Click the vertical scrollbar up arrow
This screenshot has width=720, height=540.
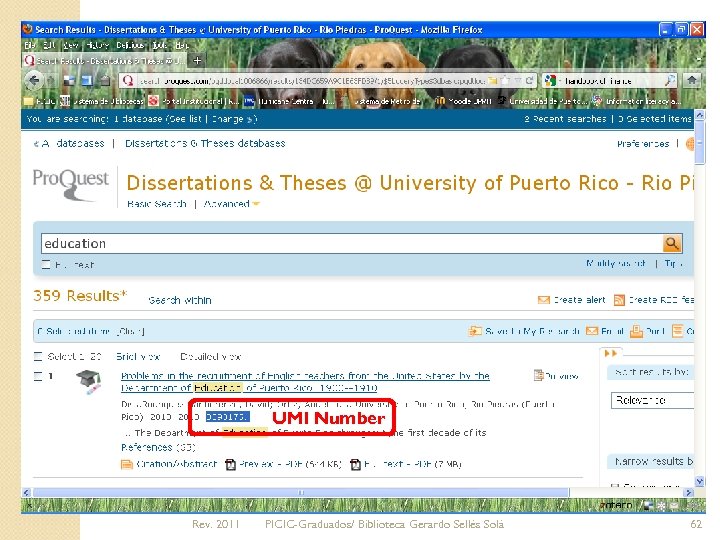[x=699, y=115]
